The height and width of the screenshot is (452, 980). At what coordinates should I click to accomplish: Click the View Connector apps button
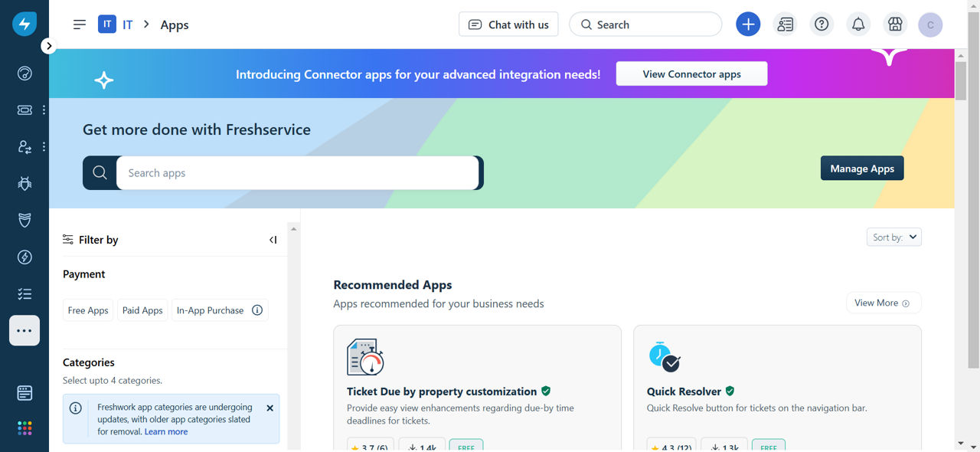click(x=691, y=74)
